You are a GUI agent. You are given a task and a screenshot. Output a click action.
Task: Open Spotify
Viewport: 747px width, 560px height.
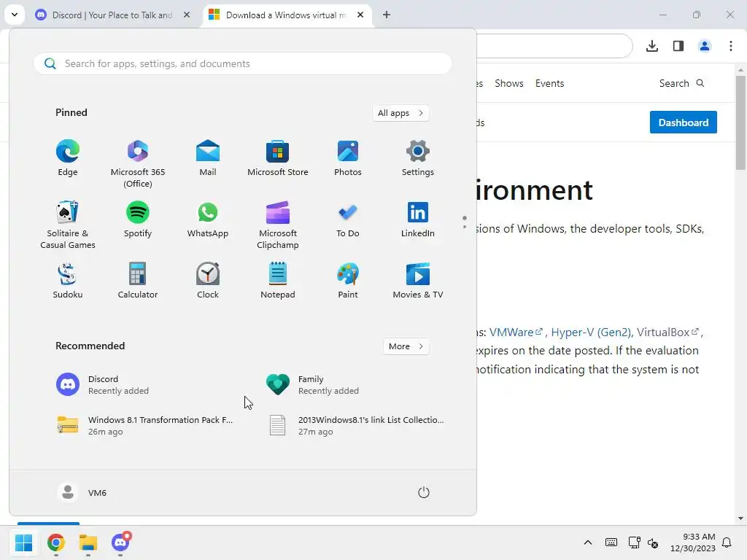(138, 219)
